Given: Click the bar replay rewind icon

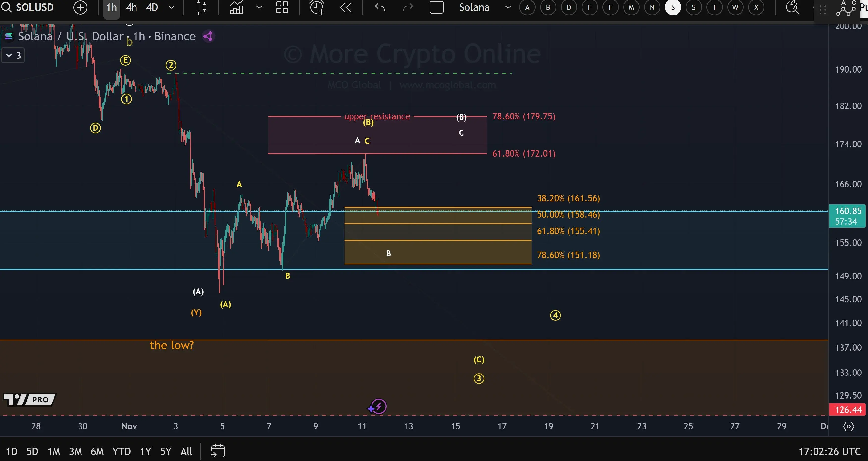Looking at the screenshot, I should click(346, 7).
